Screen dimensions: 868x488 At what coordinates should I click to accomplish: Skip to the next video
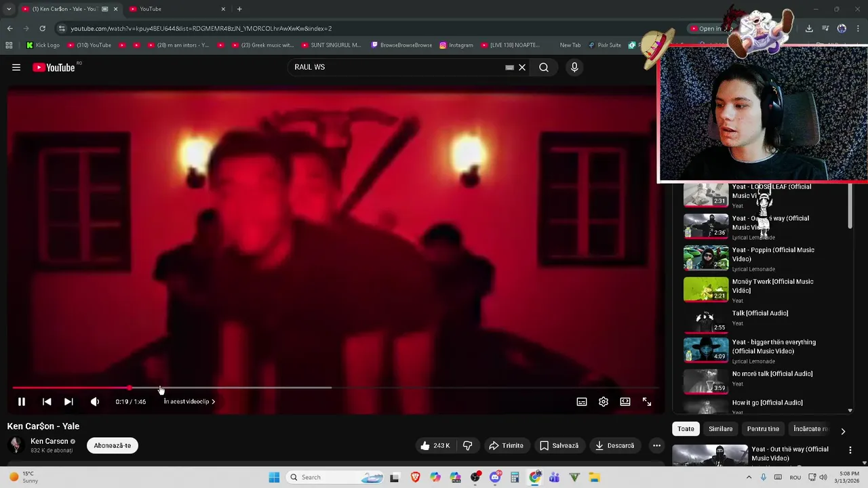click(x=68, y=402)
